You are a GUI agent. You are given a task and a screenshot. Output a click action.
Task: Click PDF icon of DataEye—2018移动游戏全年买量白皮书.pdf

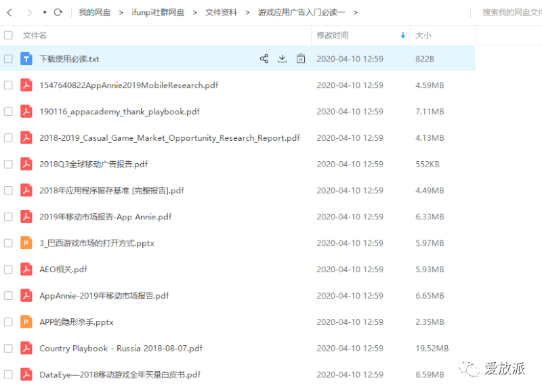[26, 374]
